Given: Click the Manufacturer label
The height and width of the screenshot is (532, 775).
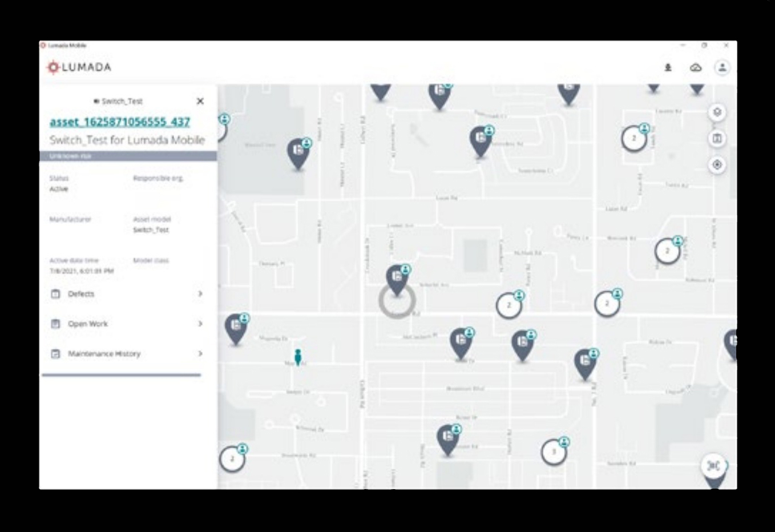Looking at the screenshot, I should click(70, 219).
